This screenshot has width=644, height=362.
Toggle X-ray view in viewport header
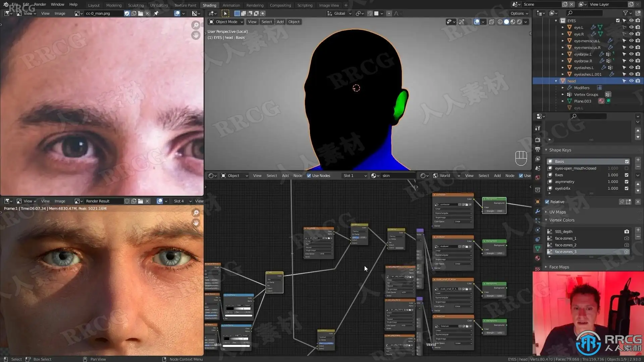(x=491, y=22)
